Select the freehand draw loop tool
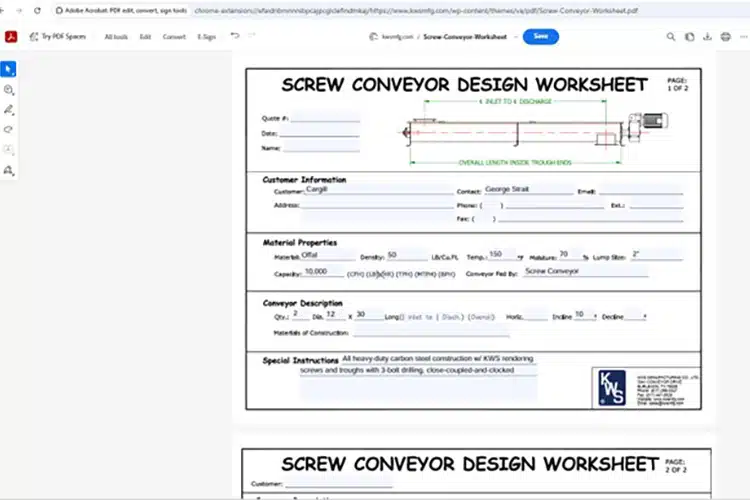This screenshot has width=750, height=500. 8,130
